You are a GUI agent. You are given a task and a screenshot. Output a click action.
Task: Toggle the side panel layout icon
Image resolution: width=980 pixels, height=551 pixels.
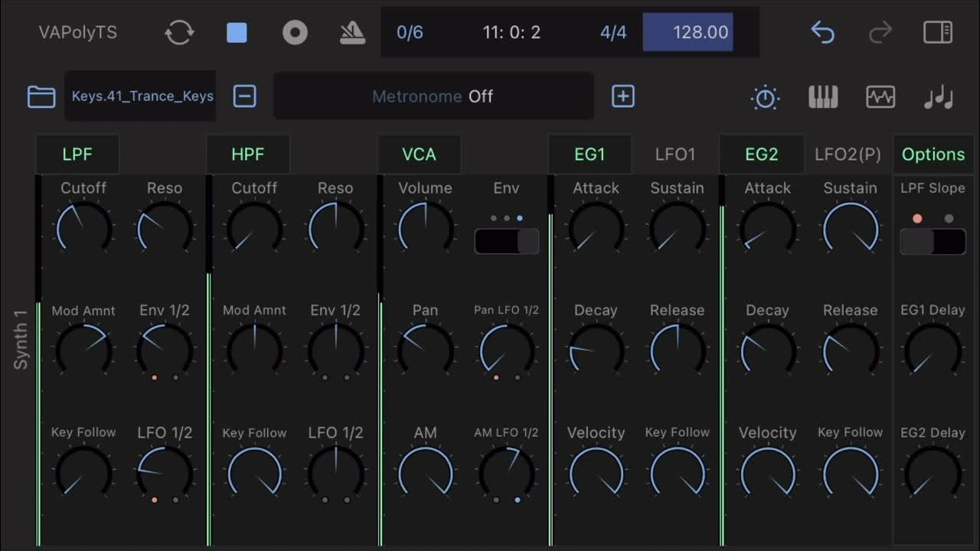[938, 32]
